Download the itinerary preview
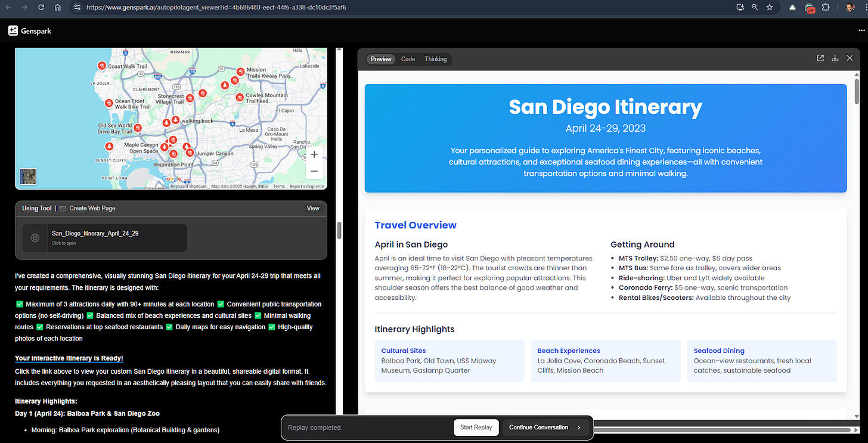This screenshot has height=443, width=868. point(835,58)
